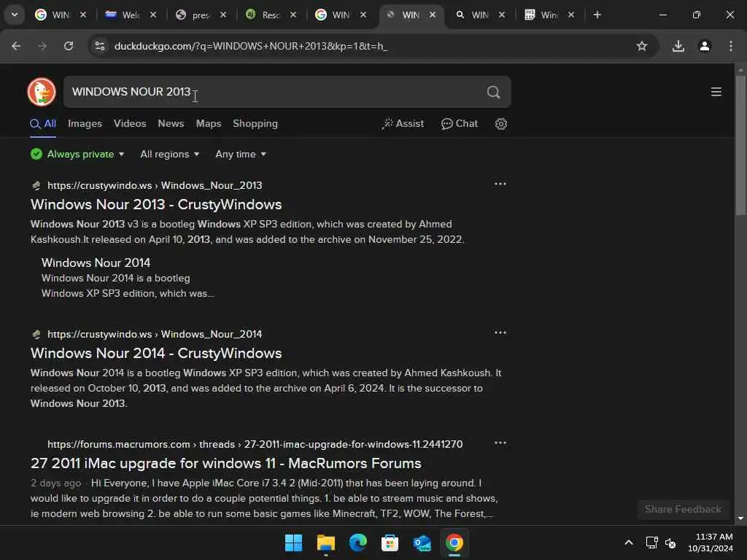The height and width of the screenshot is (560, 747).
Task: Open Windows Start menu
Action: click(293, 542)
